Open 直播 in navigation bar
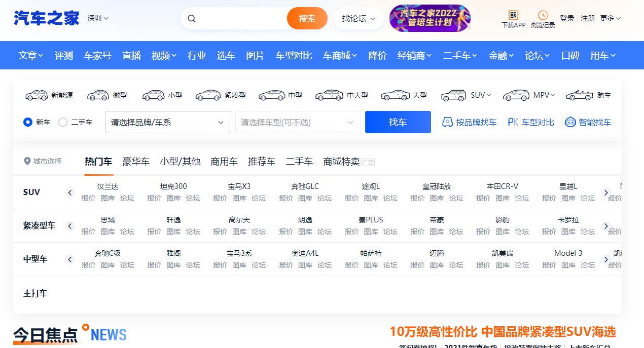 pyautogui.click(x=131, y=56)
